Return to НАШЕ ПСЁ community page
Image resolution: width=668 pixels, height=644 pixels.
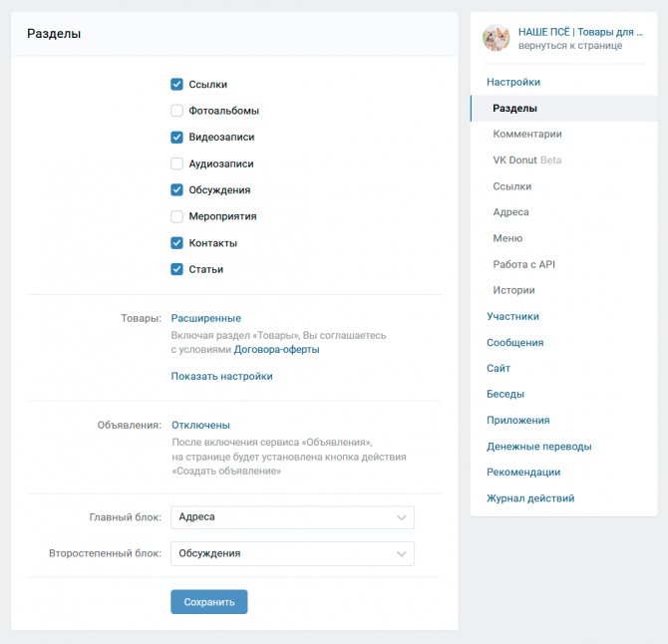(x=570, y=46)
